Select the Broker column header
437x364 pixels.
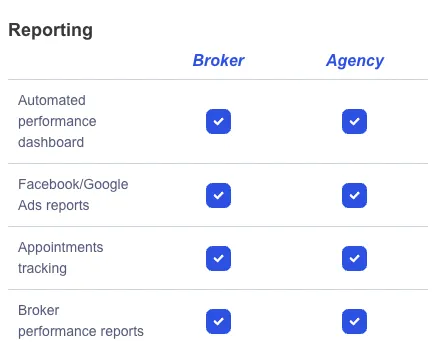pyautogui.click(x=219, y=60)
